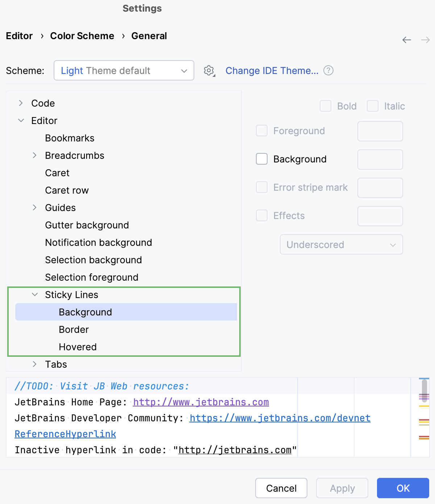Expand the Tabs tree node
This screenshot has height=504, width=435.
click(x=34, y=364)
